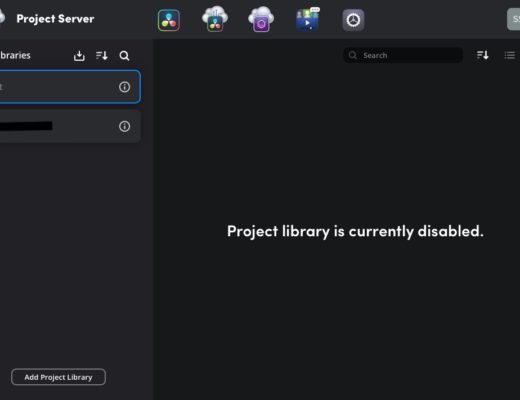Show info for the selected library

(124, 87)
